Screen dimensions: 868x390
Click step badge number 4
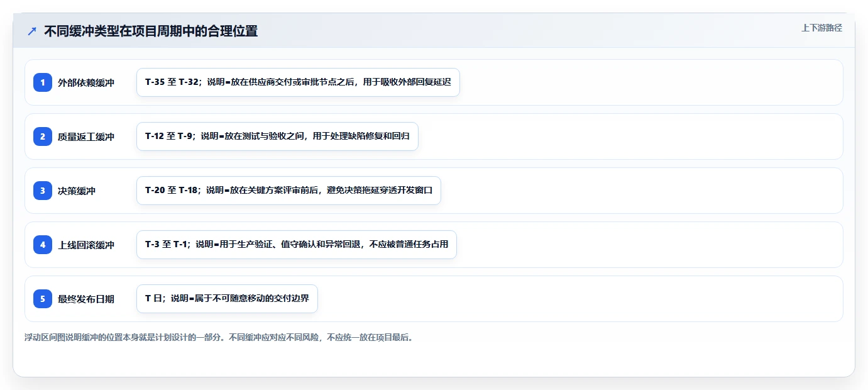[43, 245]
